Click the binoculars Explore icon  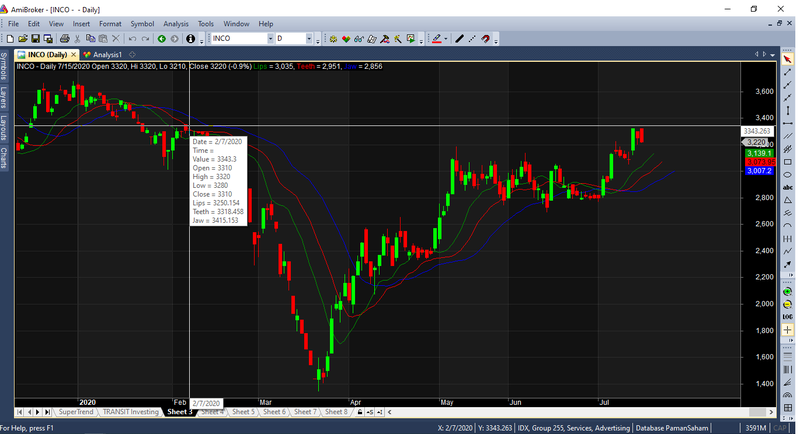[359, 39]
